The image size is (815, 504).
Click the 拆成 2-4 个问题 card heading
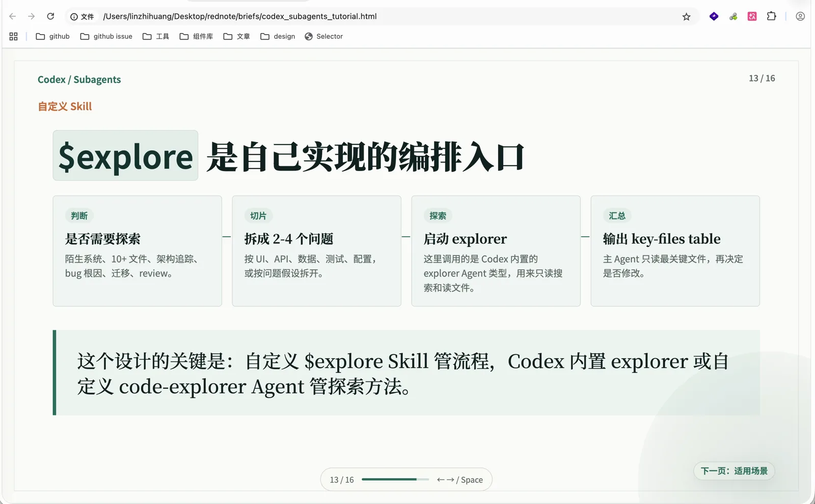pyautogui.click(x=289, y=239)
